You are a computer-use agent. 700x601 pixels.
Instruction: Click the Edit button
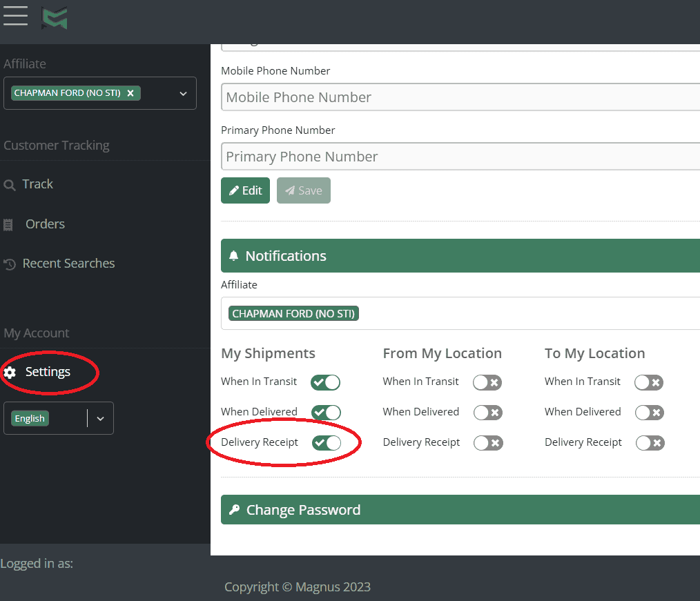(x=246, y=190)
